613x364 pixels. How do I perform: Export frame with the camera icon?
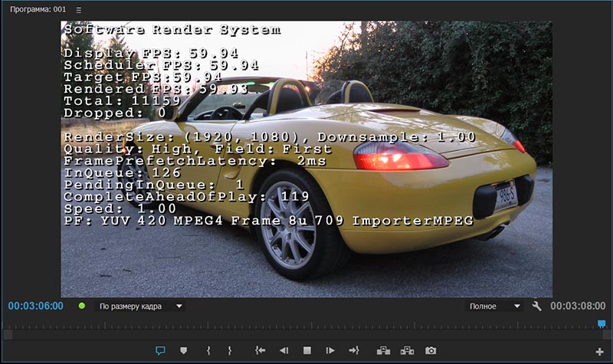[431, 351]
